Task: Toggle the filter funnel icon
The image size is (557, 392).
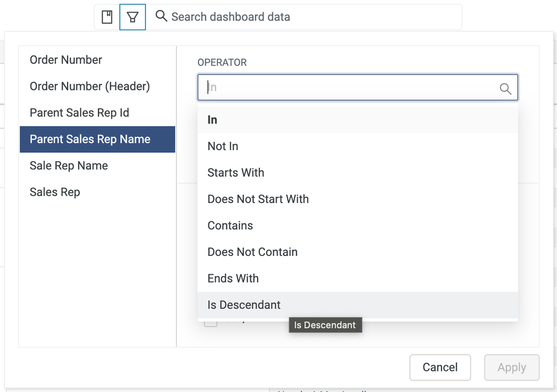Action: click(x=133, y=17)
